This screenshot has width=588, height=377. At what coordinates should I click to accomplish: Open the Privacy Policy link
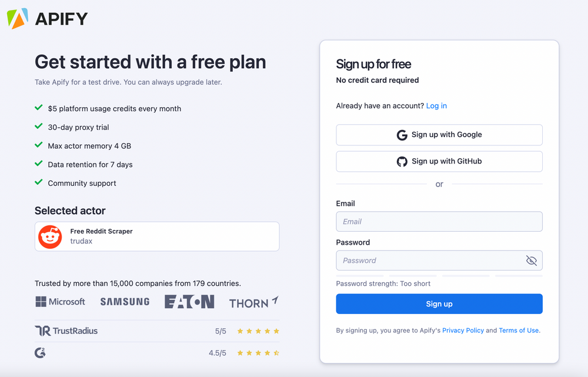pos(463,331)
